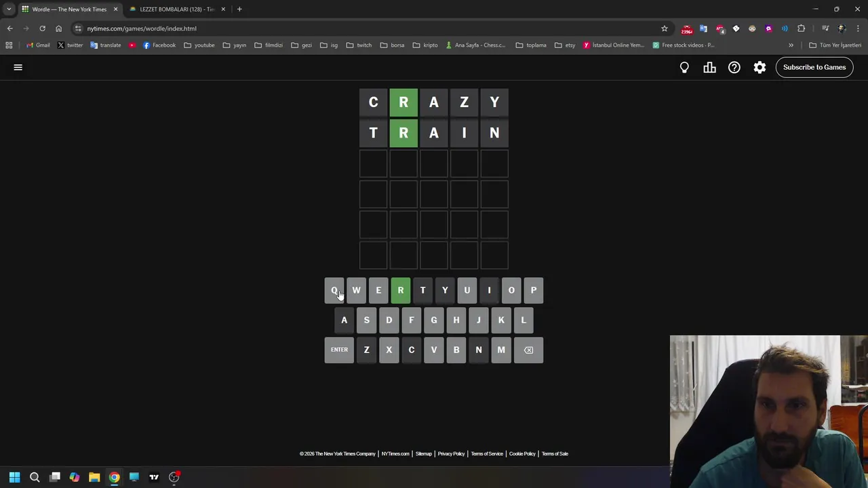Image resolution: width=868 pixels, height=488 pixels.
Task: Open the How to Play help icon
Action: (734, 67)
